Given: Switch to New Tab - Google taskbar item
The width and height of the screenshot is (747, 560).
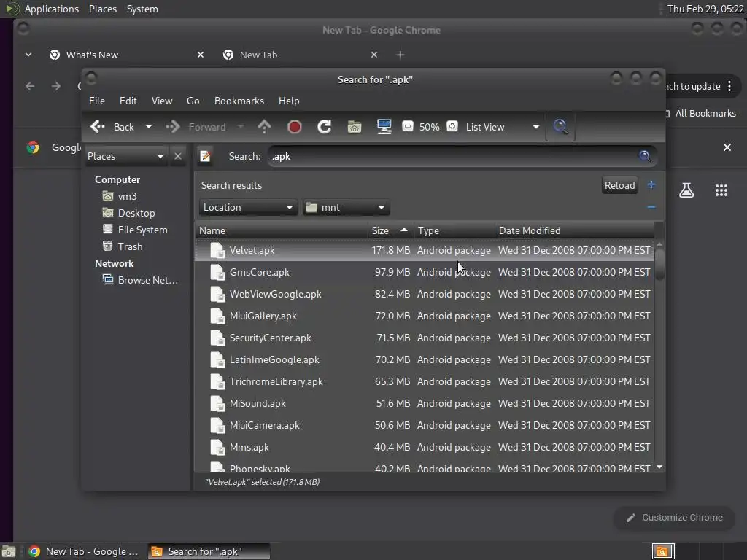Looking at the screenshot, I should click(x=84, y=551).
